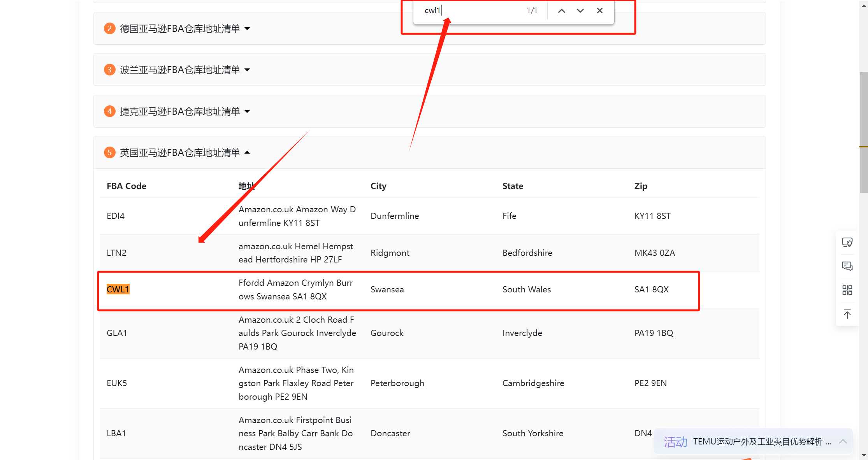Viewport: 868px width, 460px height.
Task: Expand the 波兰亚马逊FBA仓库地址清单 section
Action: [x=429, y=70]
